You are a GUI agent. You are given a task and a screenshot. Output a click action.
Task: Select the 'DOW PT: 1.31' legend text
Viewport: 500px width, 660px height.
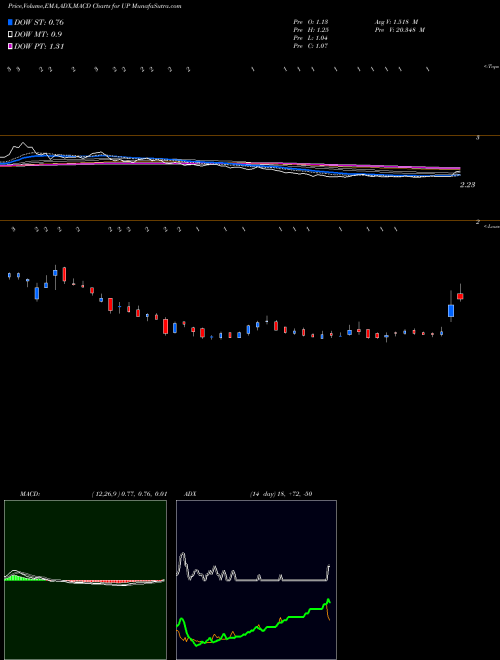[39, 47]
